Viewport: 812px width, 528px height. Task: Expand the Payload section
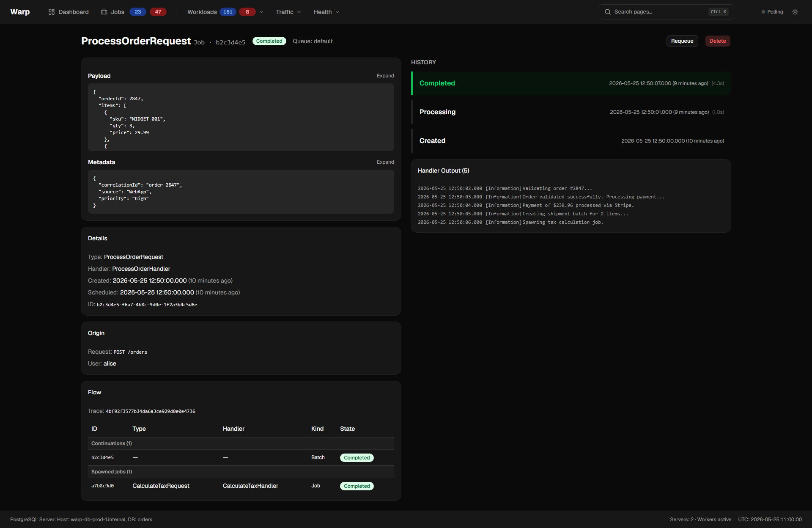(385, 76)
